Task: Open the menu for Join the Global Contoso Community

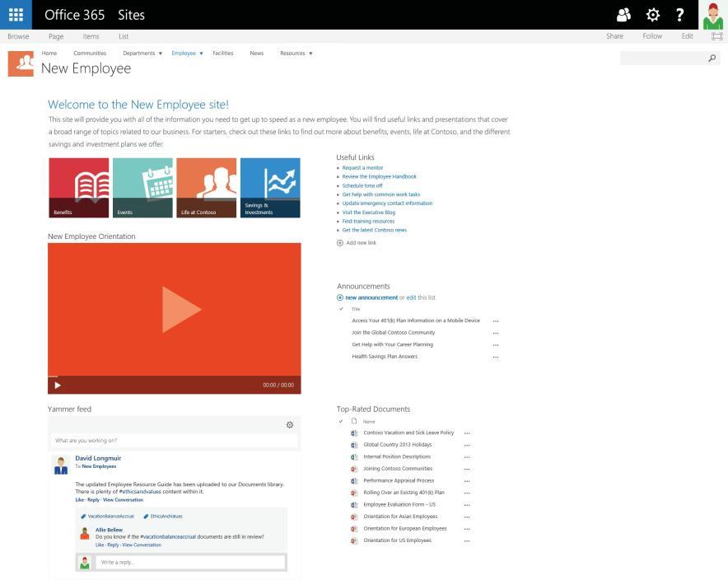Action: click(496, 334)
